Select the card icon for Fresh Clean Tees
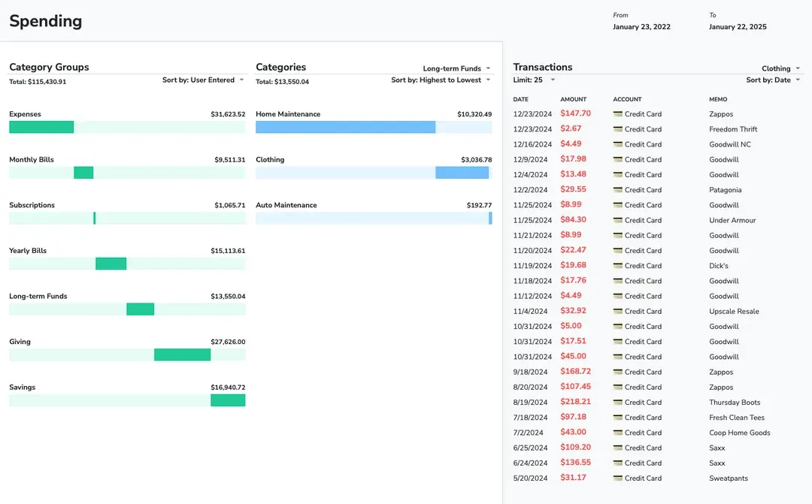The height and width of the screenshot is (504, 812). click(618, 418)
